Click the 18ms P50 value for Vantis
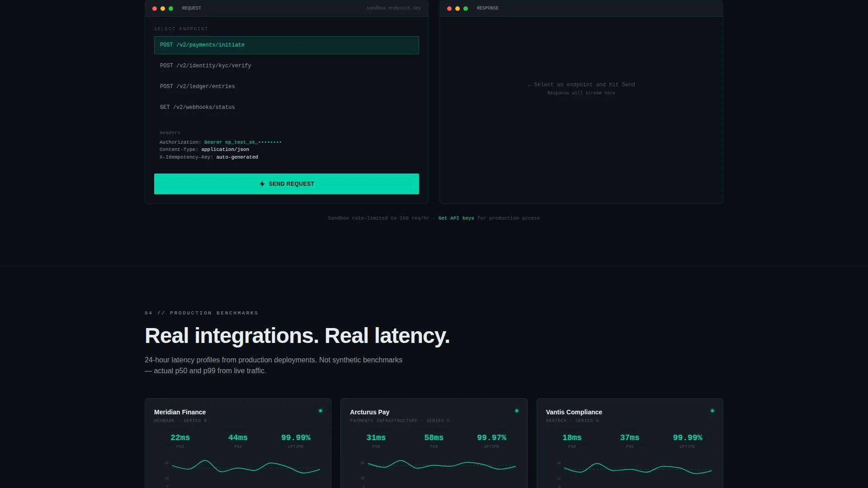868x488 pixels. point(572,438)
